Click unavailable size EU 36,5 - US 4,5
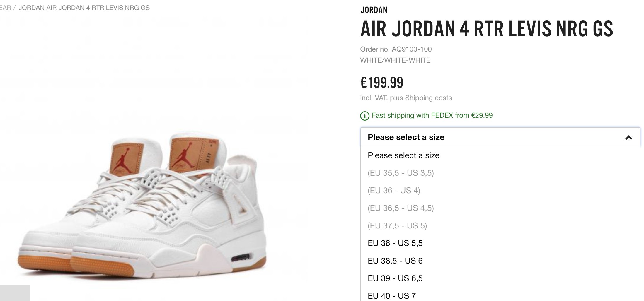644x301 pixels. [500, 208]
